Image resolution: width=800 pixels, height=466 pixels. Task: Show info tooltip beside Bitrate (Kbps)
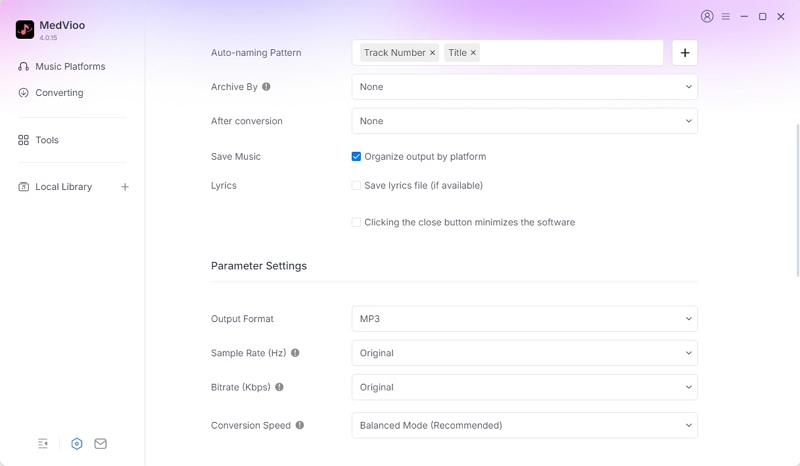pos(279,387)
